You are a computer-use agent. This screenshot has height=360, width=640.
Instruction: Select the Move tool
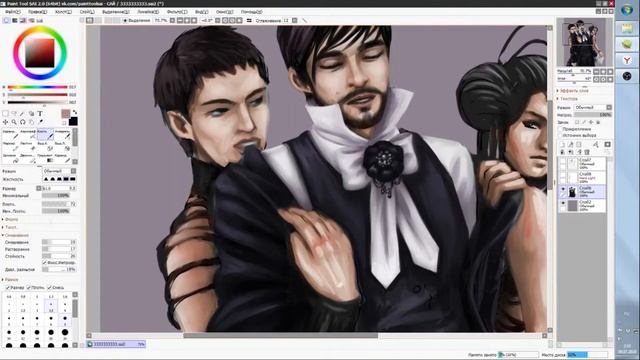click(5, 122)
